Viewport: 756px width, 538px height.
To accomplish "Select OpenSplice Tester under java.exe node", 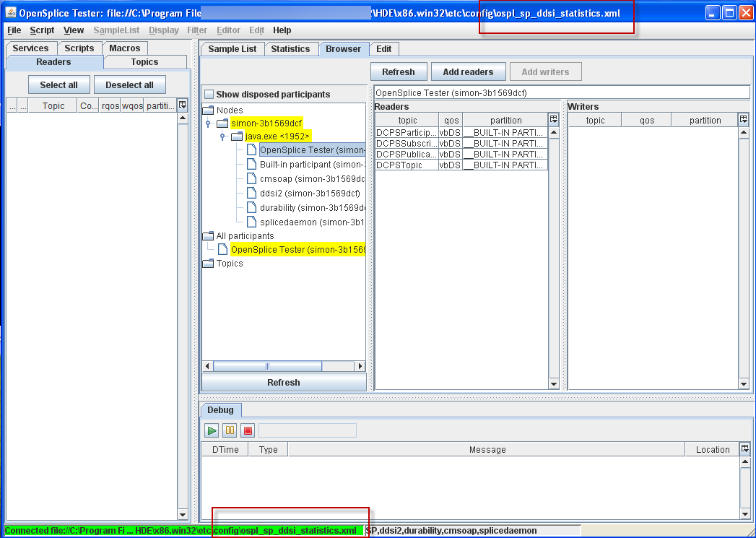I will click(x=312, y=150).
